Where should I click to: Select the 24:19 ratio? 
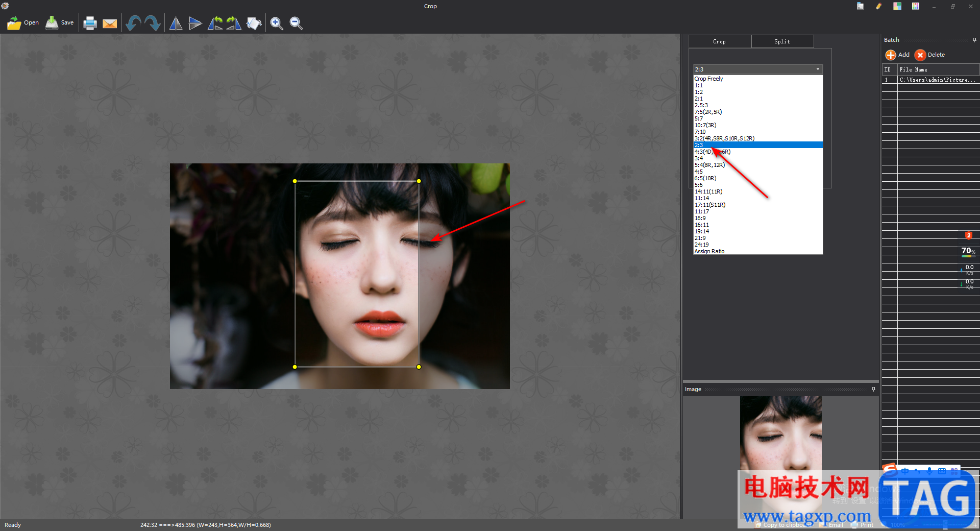tap(758, 245)
